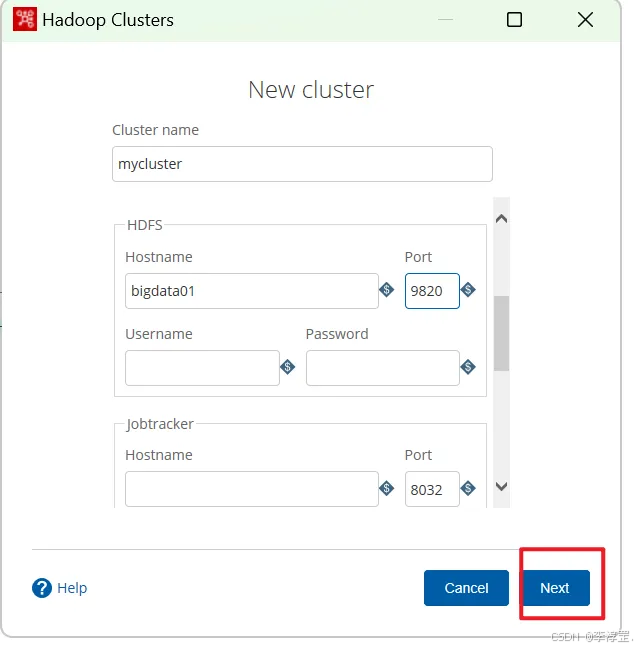The width and height of the screenshot is (639, 648).
Task: Maximize the Hadoop Clusters window
Action: 514,19
